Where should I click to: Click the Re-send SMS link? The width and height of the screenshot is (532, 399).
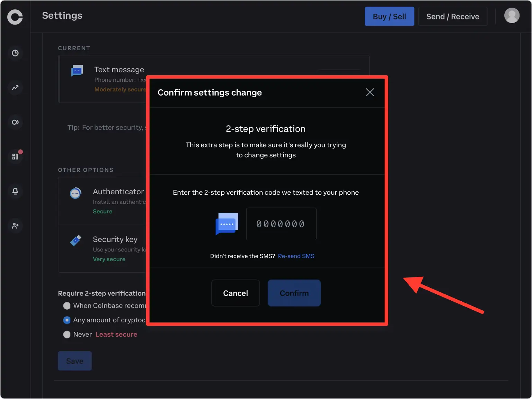click(x=296, y=256)
